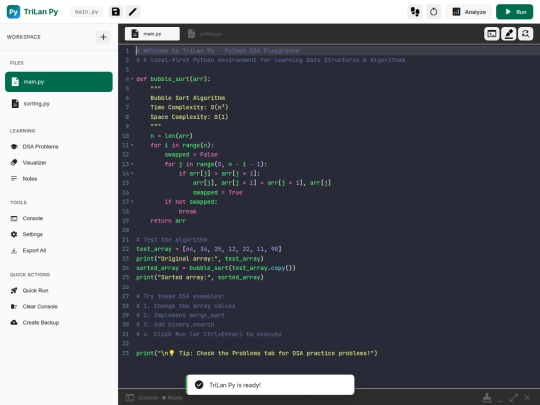
Task: Open DSA Problems
Action: click(59, 147)
